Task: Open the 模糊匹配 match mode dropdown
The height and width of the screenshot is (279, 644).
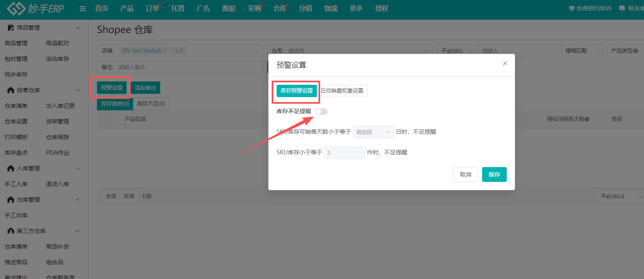Action: tap(582, 51)
